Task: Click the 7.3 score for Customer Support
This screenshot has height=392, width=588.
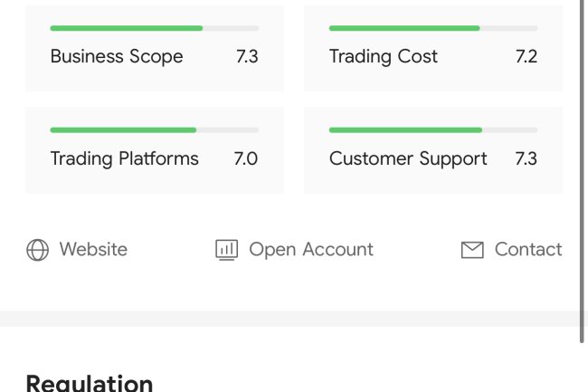Action: tap(526, 158)
